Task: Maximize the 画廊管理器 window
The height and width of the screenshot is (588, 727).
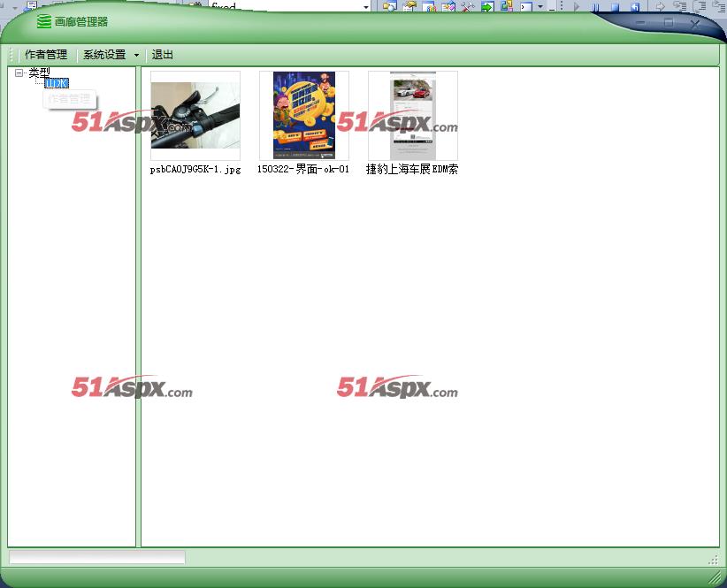Action: click(668, 22)
